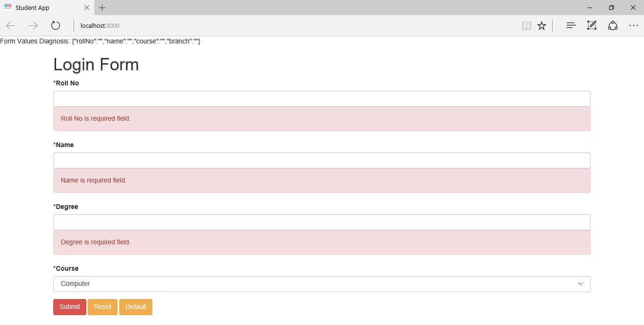Click the forward navigation arrow

(x=33, y=25)
